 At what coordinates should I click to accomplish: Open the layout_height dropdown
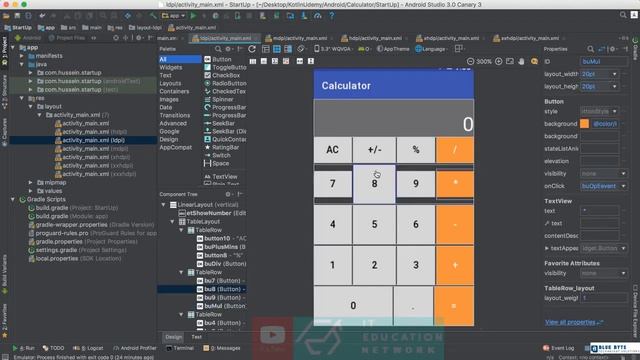[614, 87]
